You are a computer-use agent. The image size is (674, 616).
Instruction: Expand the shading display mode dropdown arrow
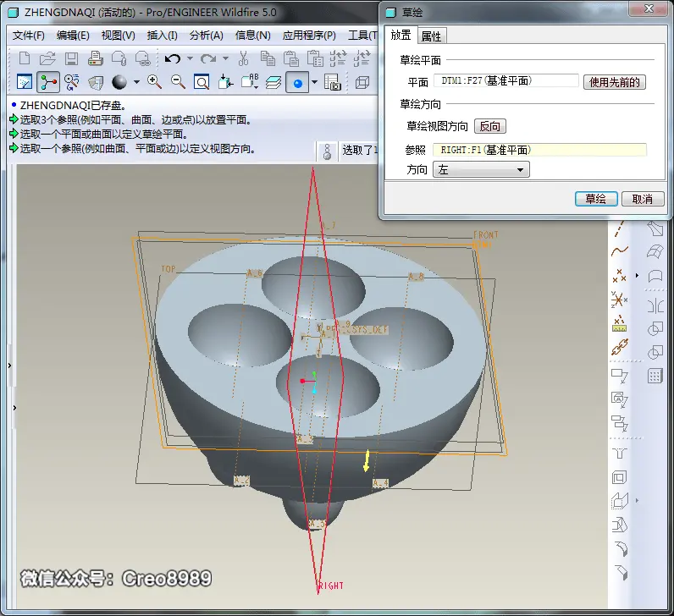tap(136, 81)
